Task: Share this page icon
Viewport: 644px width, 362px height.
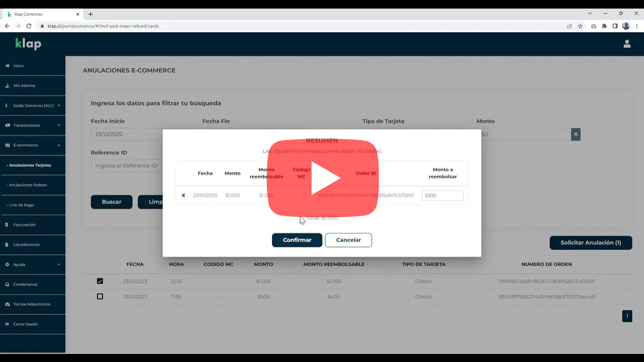Action: pyautogui.click(x=570, y=26)
